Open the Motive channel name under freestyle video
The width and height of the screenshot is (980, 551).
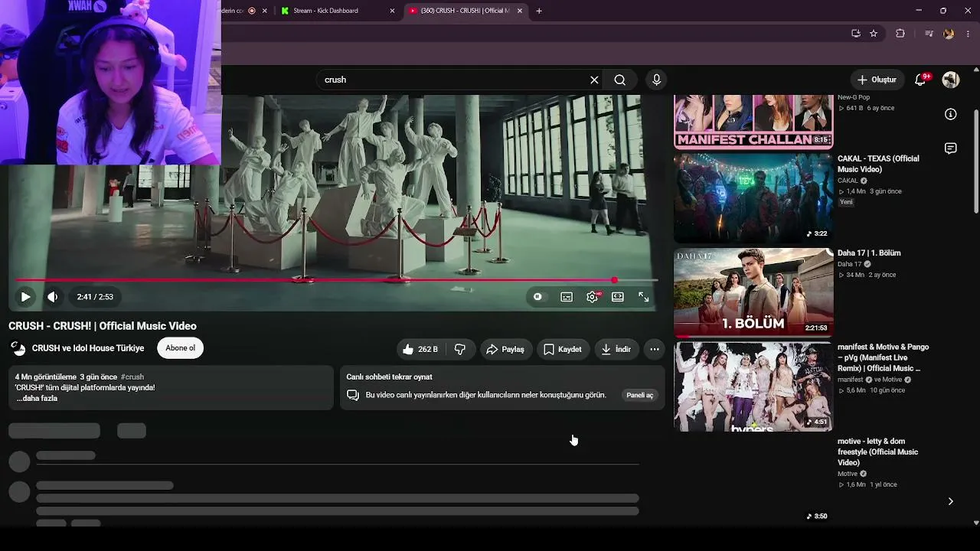[848, 474]
